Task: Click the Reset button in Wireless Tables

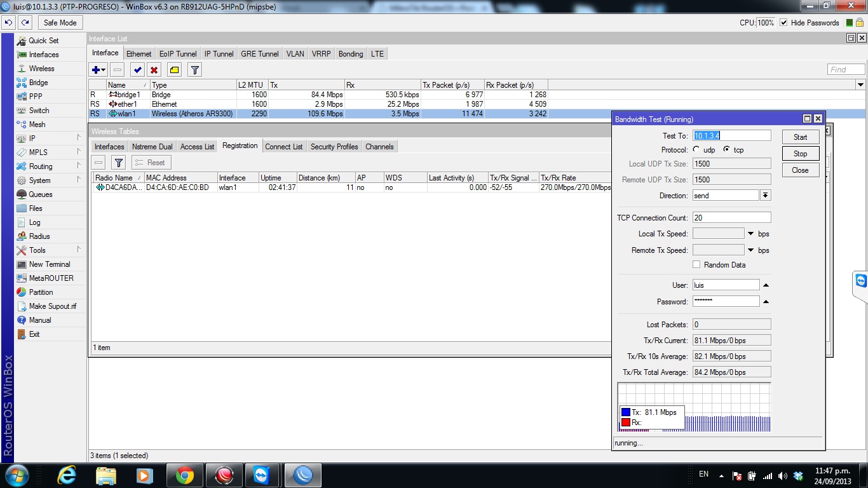Action: click(x=151, y=163)
